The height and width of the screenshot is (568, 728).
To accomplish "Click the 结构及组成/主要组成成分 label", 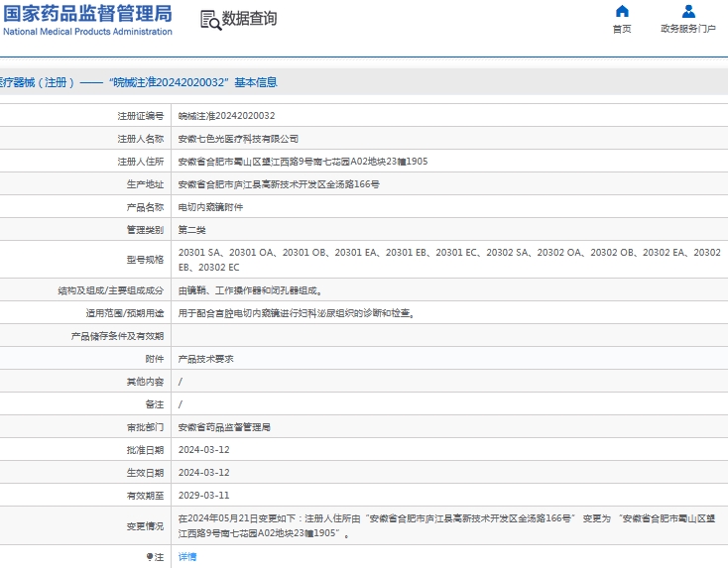I will pos(111,290).
